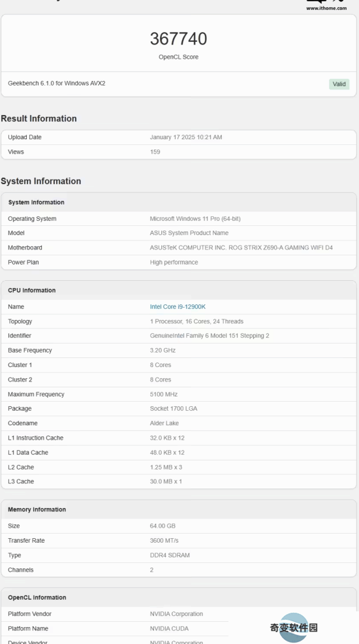Screen dimensions: 359x644
Task: Select upload date January 17 2025 10:21 AM
Action: click(186, 137)
